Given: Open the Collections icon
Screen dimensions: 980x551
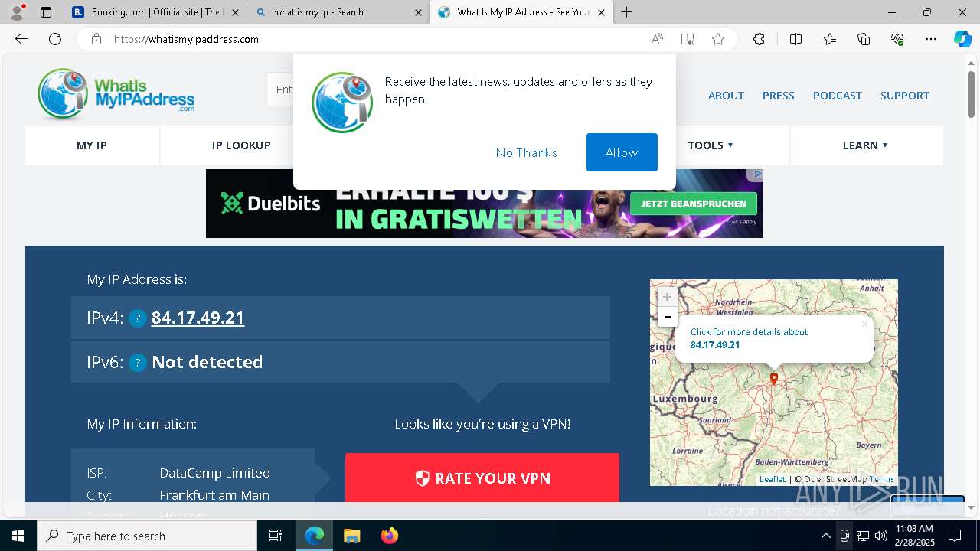Looking at the screenshot, I should coord(864,39).
